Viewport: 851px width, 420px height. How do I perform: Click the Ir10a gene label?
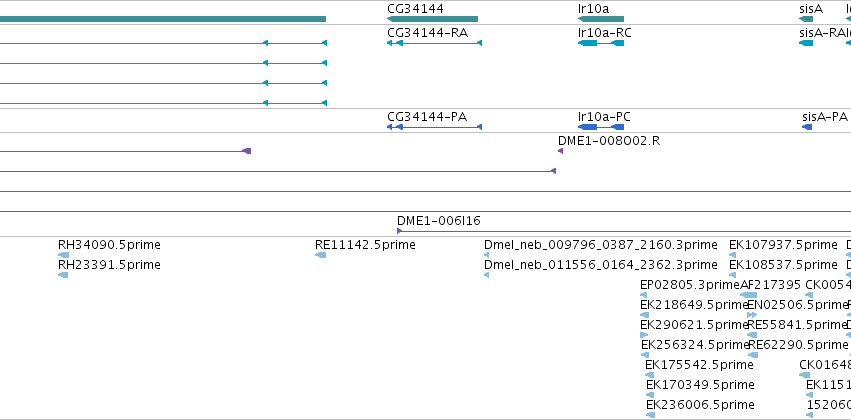(594, 9)
